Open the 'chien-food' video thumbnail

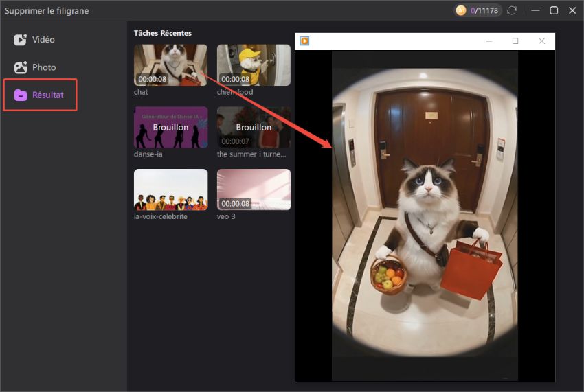click(x=254, y=65)
